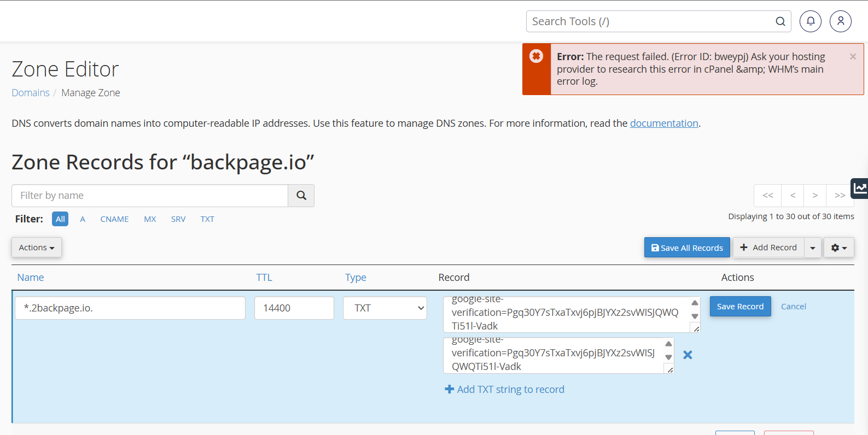Click the TTL column header
Viewport: 868px width, 435px height.
click(x=264, y=278)
